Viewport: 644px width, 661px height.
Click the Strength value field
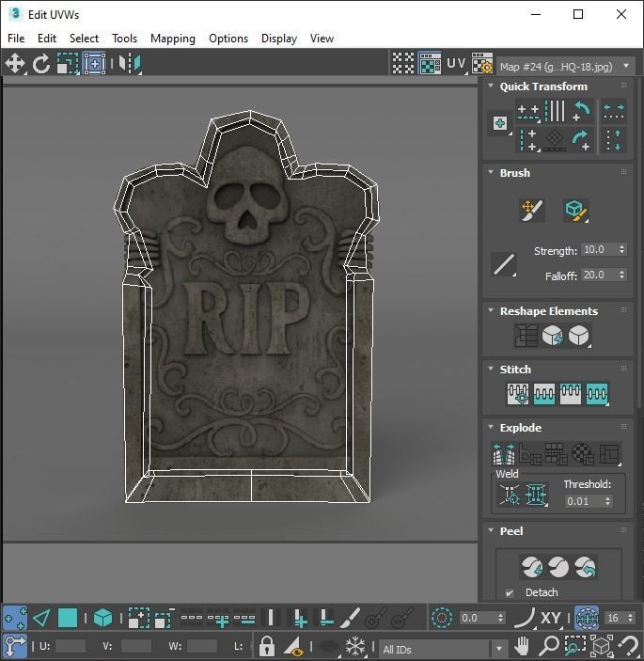coord(599,249)
